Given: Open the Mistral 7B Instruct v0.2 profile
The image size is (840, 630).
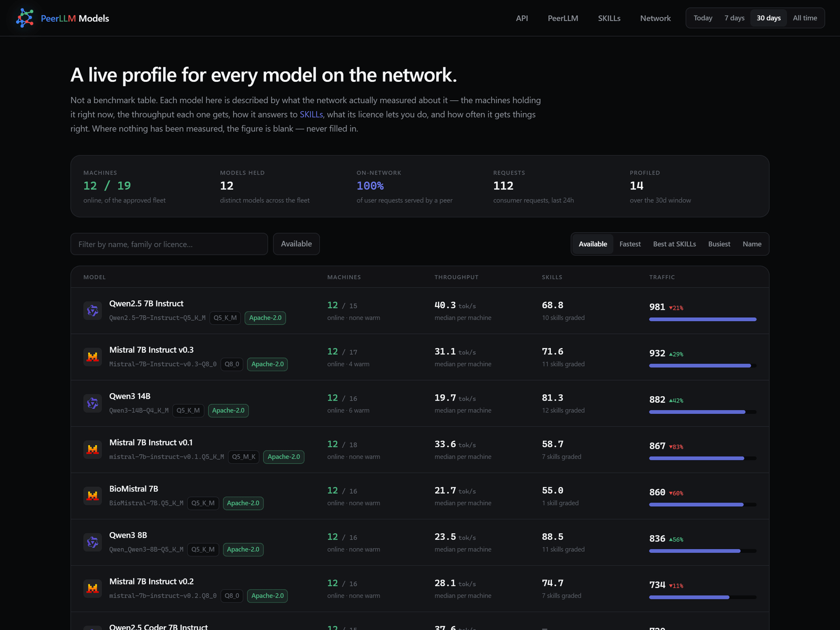Looking at the screenshot, I should coord(151,581).
